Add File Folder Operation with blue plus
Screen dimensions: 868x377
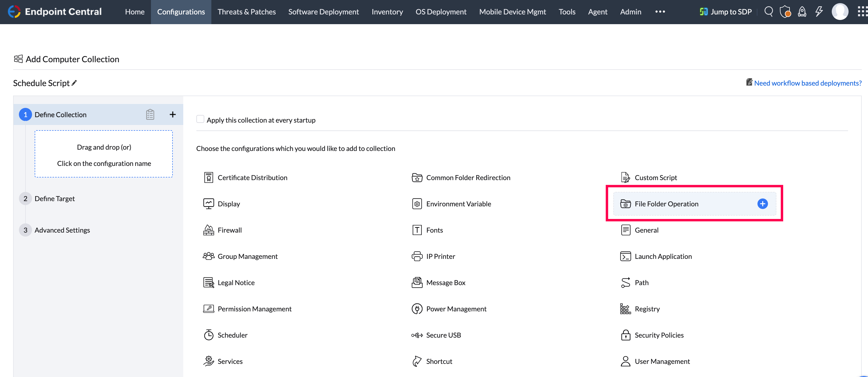coord(762,204)
